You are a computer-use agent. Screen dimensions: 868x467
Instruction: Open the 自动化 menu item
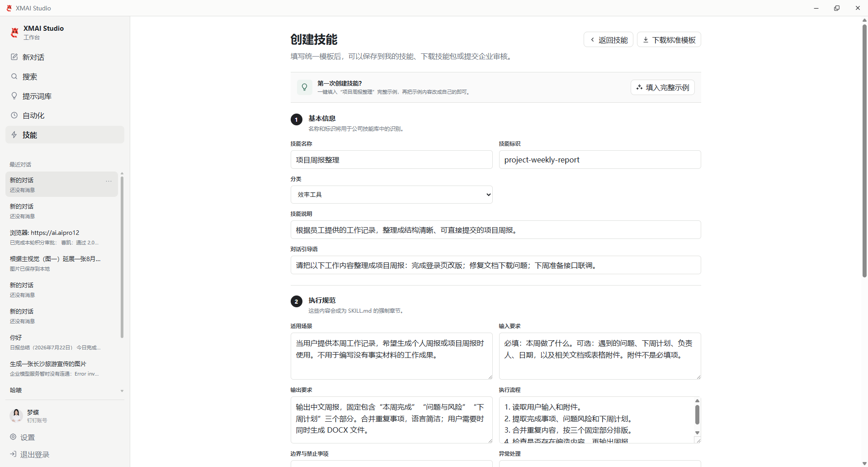pos(65,115)
